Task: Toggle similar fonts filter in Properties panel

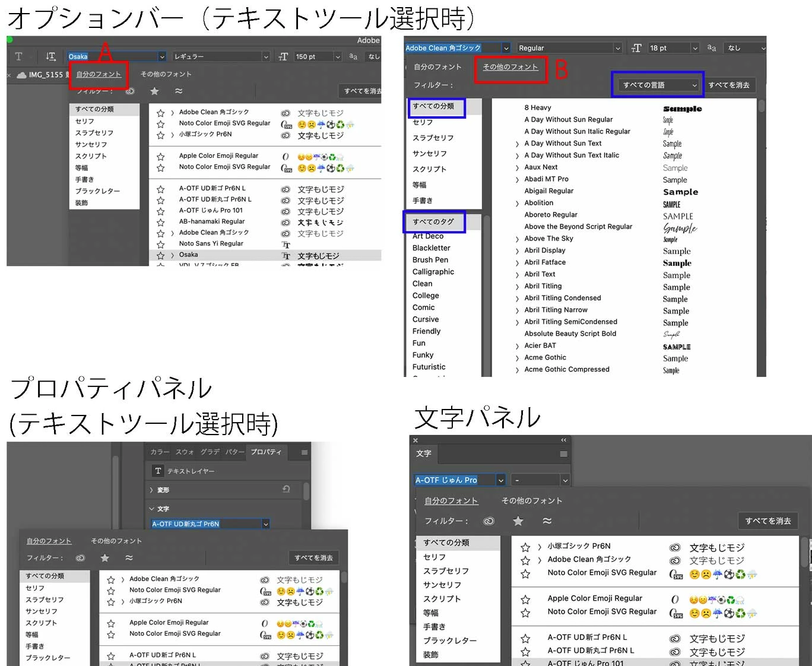Action: pos(129,557)
